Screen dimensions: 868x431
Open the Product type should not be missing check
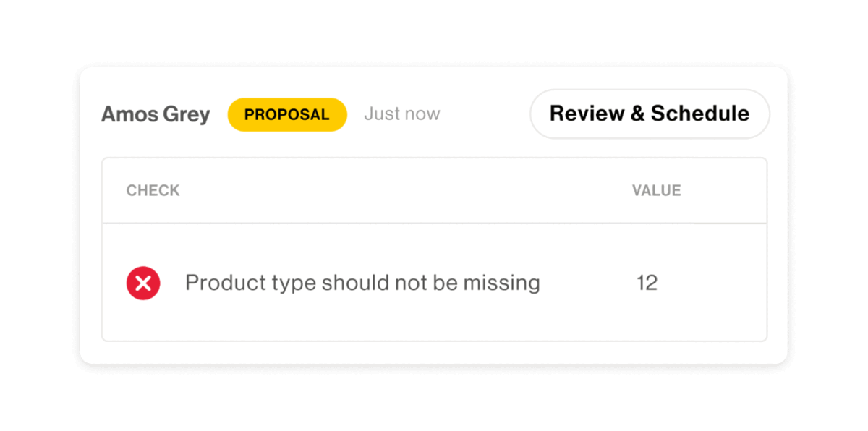click(362, 283)
